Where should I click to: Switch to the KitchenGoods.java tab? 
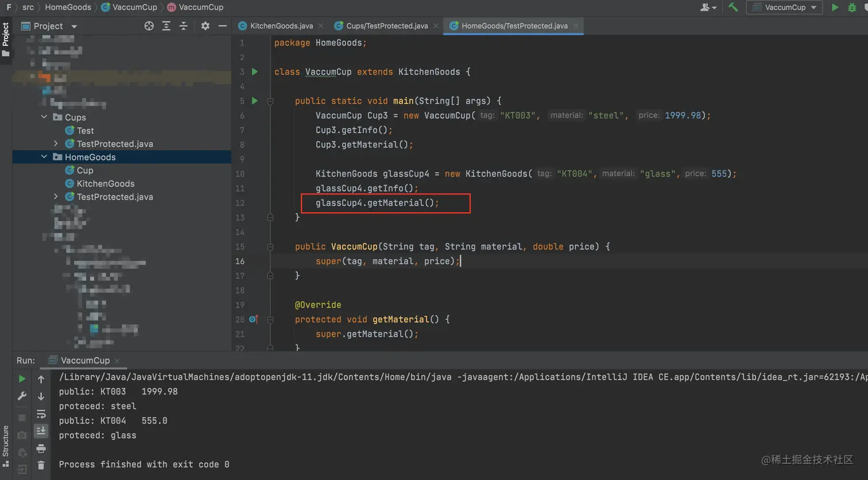281,26
